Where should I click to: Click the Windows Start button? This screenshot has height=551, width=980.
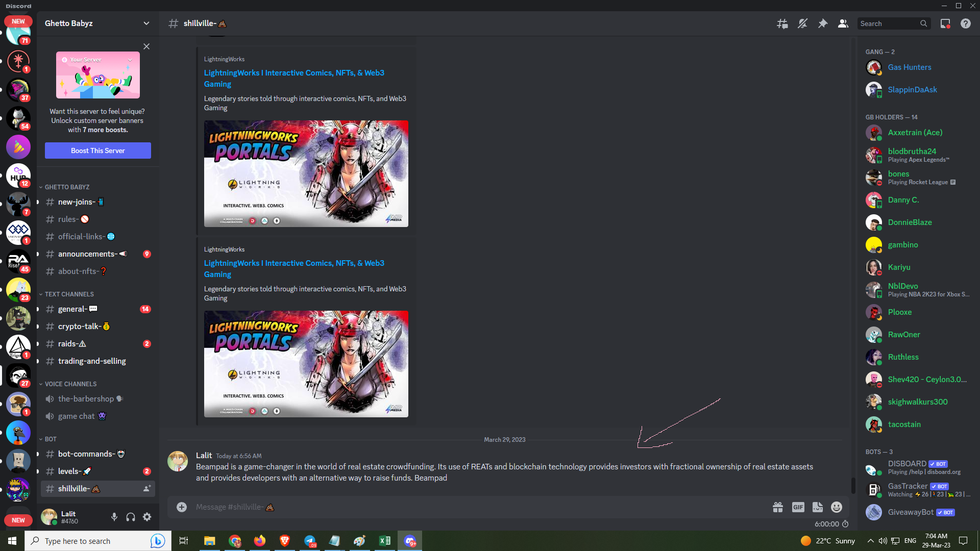pos(12,541)
